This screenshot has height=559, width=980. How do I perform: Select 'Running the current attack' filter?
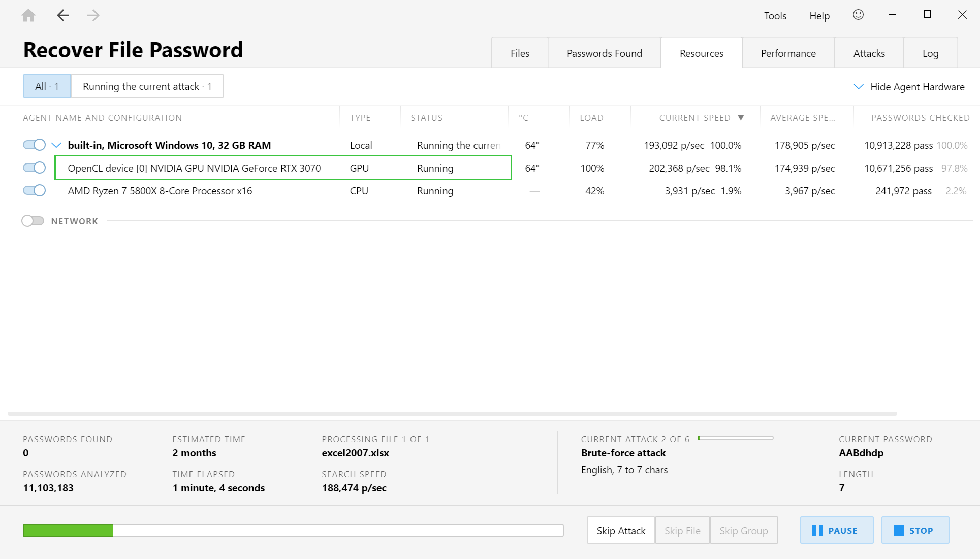click(x=147, y=86)
